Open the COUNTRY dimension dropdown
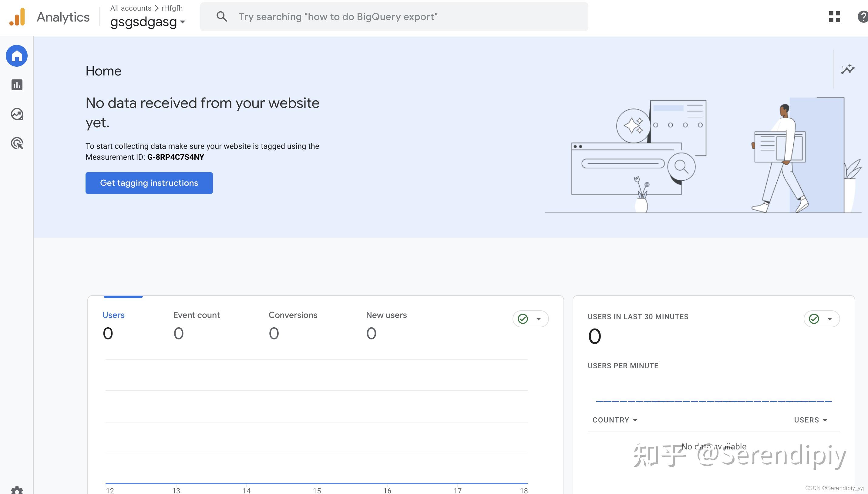The height and width of the screenshot is (494, 868). (615, 420)
